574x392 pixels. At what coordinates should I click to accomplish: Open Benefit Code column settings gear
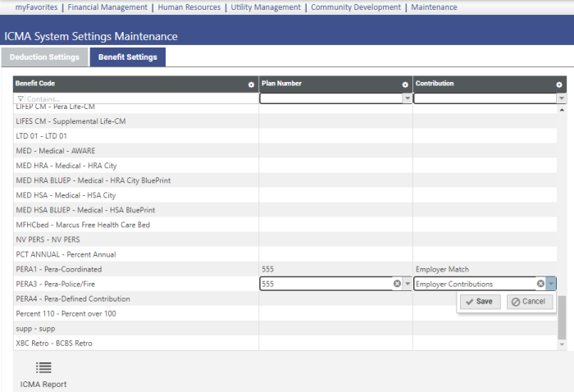251,84
